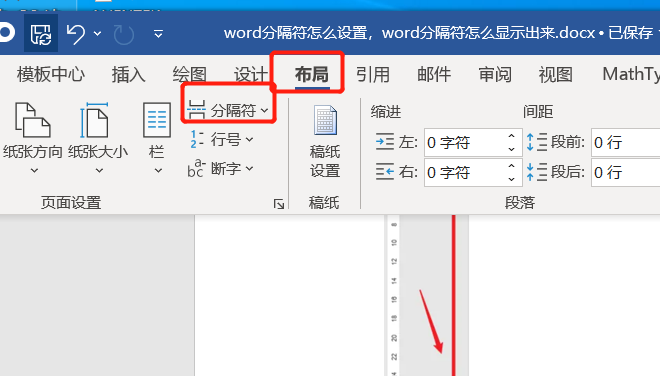Click the vertical ruler beside the page

[x=394, y=295]
